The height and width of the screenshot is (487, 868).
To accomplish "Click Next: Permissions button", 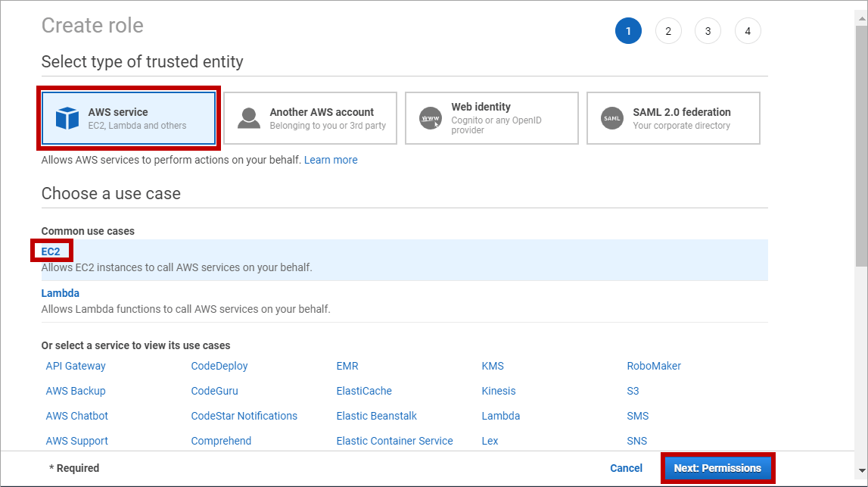I will coord(717,468).
